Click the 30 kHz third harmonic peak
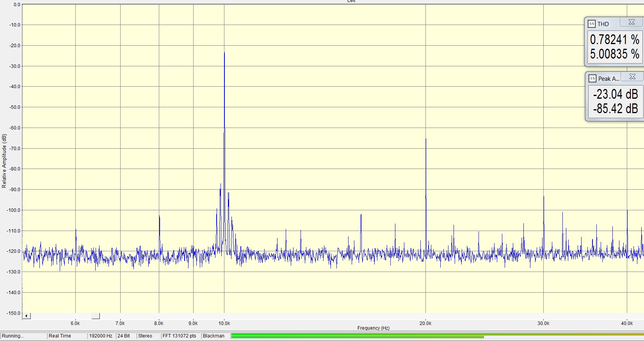 coord(544,197)
